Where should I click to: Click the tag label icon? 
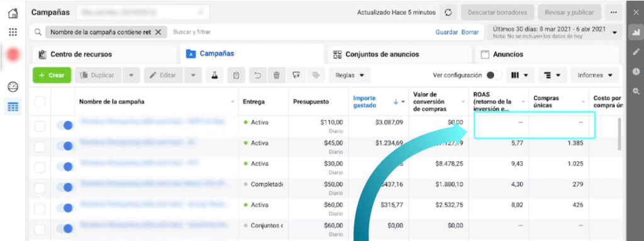click(316, 76)
